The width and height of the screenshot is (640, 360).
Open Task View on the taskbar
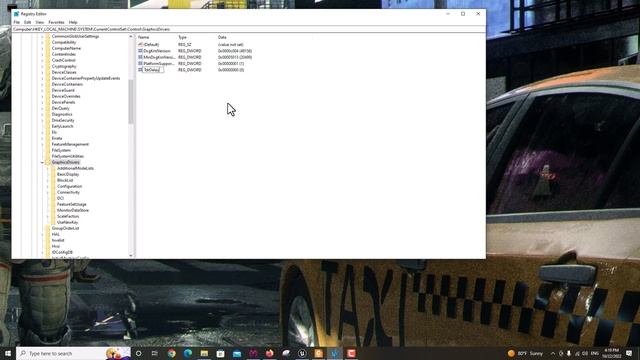point(155,353)
